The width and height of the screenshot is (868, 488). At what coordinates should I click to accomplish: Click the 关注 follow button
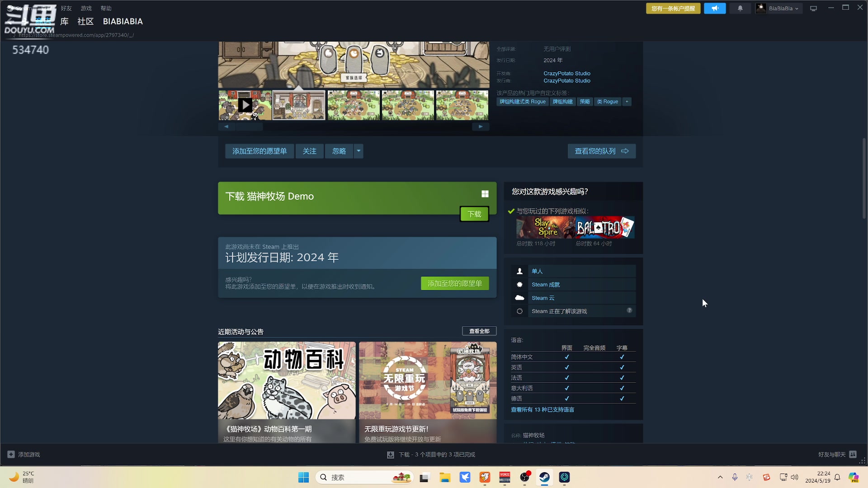[x=310, y=151]
